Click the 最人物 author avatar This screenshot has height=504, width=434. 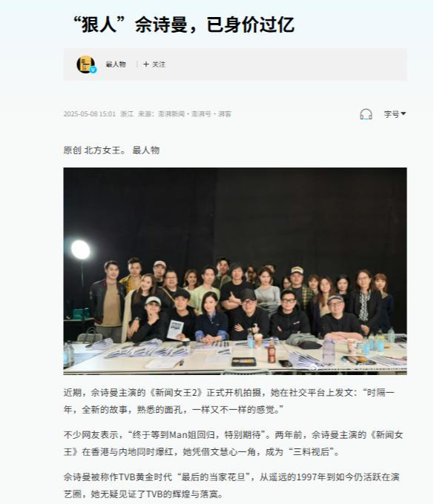coord(85,64)
